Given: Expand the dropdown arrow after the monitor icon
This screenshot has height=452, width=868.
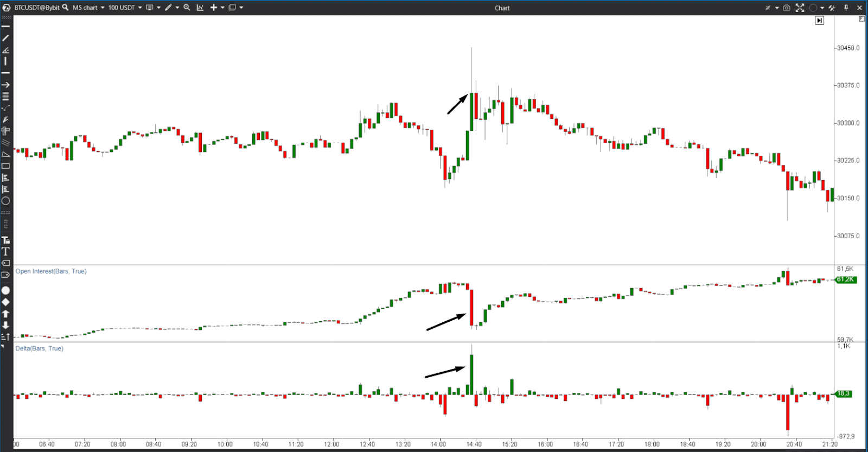Looking at the screenshot, I should (x=158, y=8).
